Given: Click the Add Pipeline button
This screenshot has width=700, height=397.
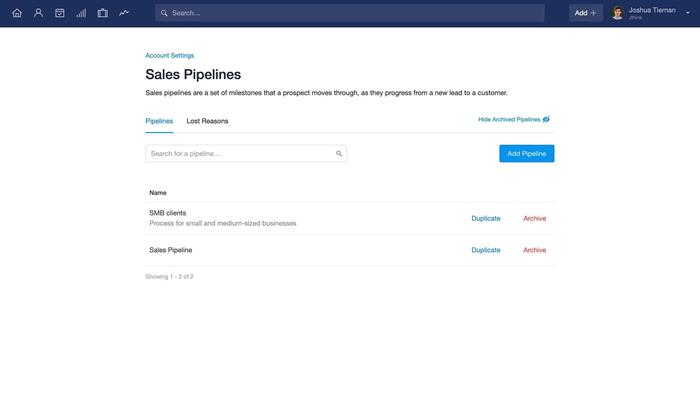Looking at the screenshot, I should [527, 154].
